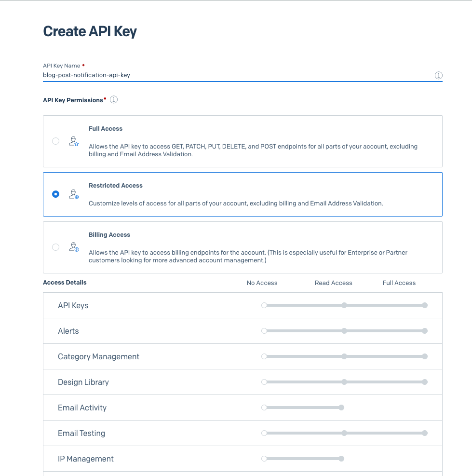The image size is (472, 476).
Task: Click the Full Access column header
Action: coord(399,283)
